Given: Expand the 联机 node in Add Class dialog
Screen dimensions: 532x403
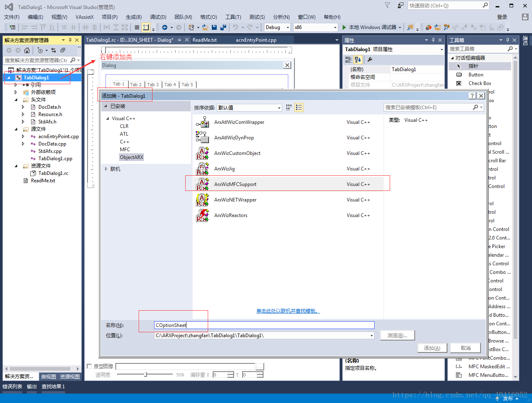Looking at the screenshot, I should point(106,169).
